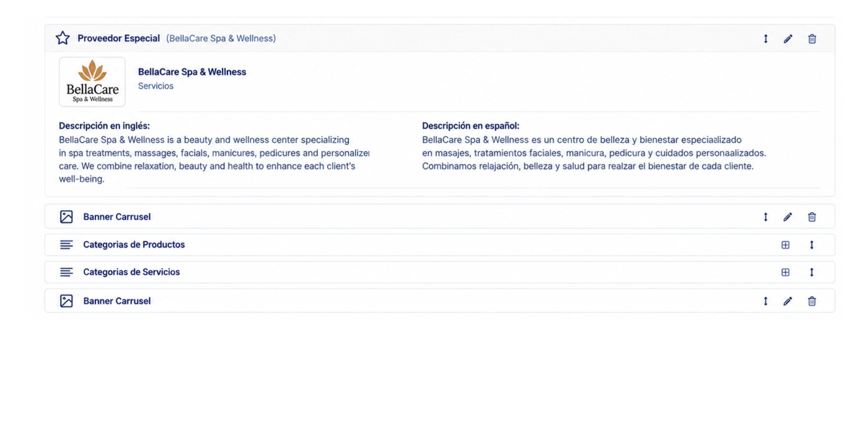The width and height of the screenshot is (868, 434).
Task: Click the (BellaCare Spa & Wellness) subtitle
Action: (221, 38)
